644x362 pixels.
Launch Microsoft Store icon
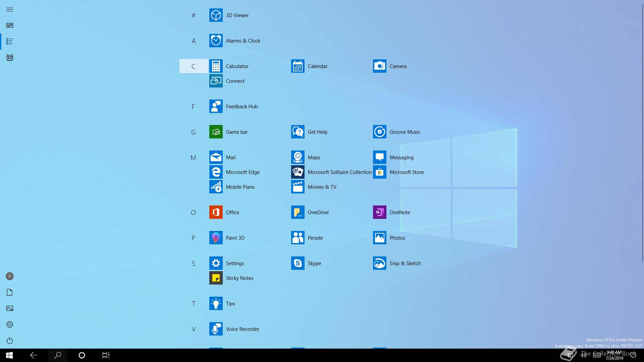point(379,172)
